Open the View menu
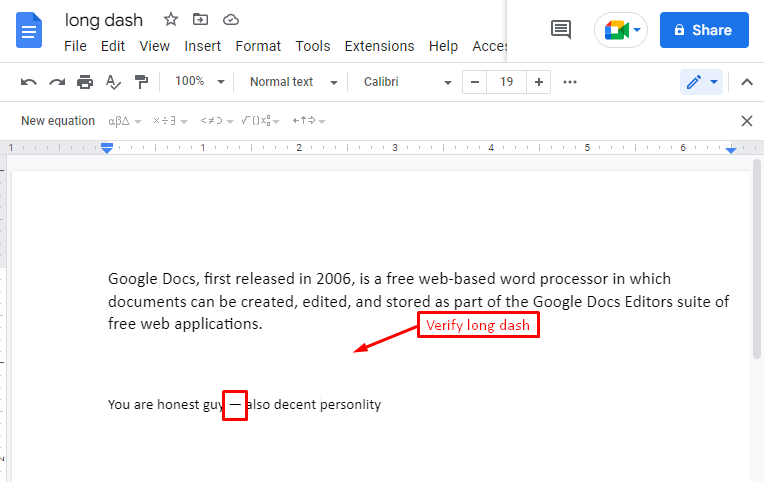This screenshot has width=764, height=482. click(x=154, y=46)
